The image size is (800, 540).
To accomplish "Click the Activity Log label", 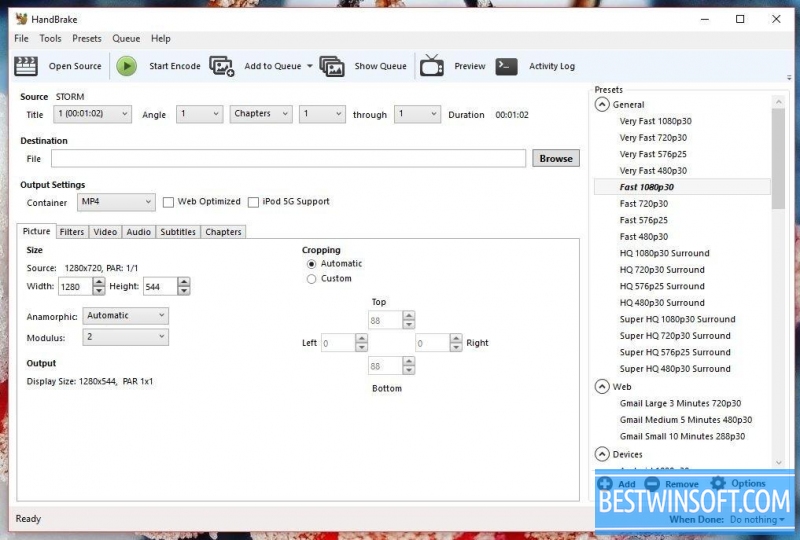I will pyautogui.click(x=552, y=66).
